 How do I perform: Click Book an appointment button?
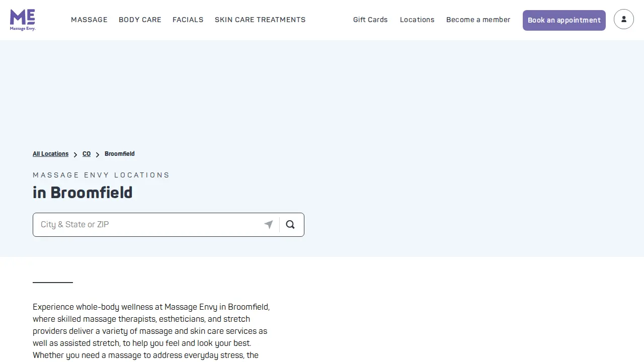564,20
